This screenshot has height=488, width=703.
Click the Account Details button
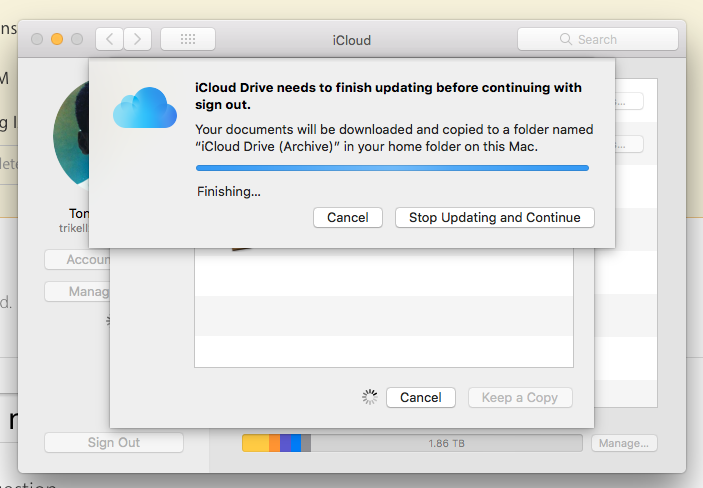coord(77,260)
